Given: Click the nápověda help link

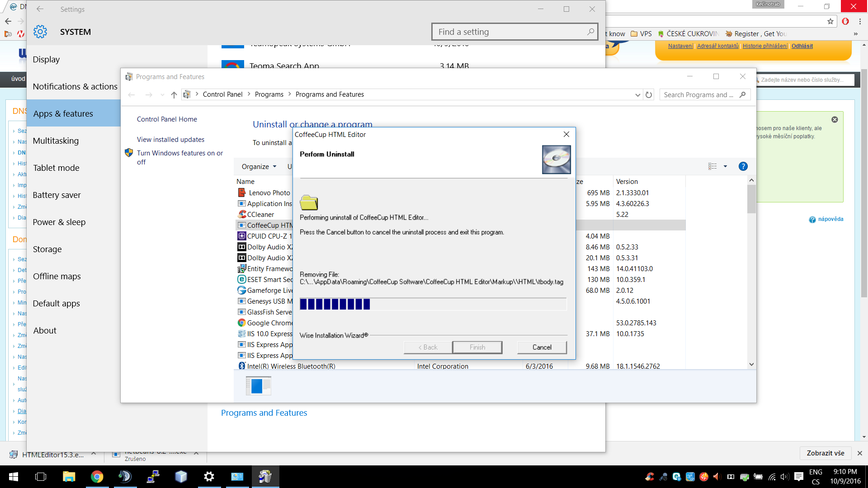Looking at the screenshot, I should (830, 219).
